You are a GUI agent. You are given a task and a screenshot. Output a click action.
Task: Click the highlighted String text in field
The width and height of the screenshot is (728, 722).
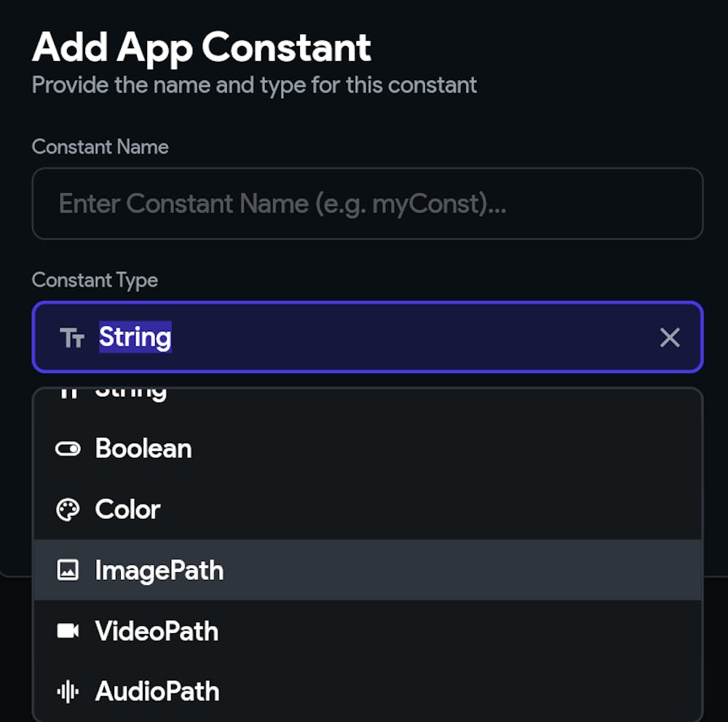pyautogui.click(x=135, y=337)
